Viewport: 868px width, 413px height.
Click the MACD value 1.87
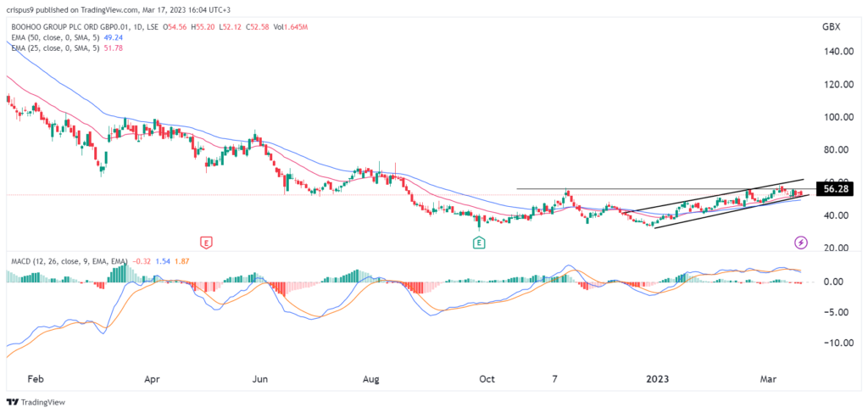pyautogui.click(x=184, y=260)
